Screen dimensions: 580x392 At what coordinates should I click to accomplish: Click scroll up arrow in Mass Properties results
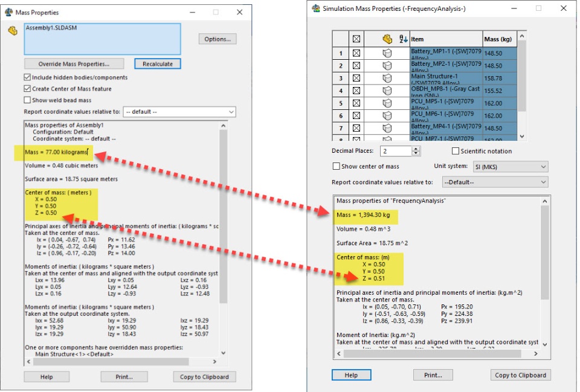point(223,126)
